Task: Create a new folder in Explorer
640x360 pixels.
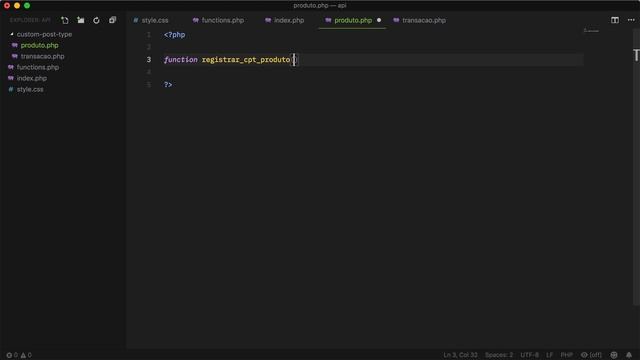Action: tap(81, 20)
